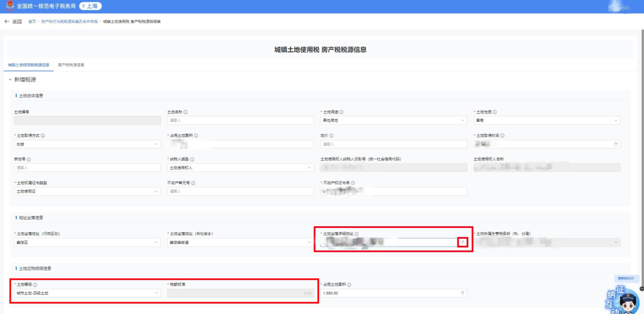644x314 pixels.
Task: Click the 地价 input field
Action: (394, 144)
